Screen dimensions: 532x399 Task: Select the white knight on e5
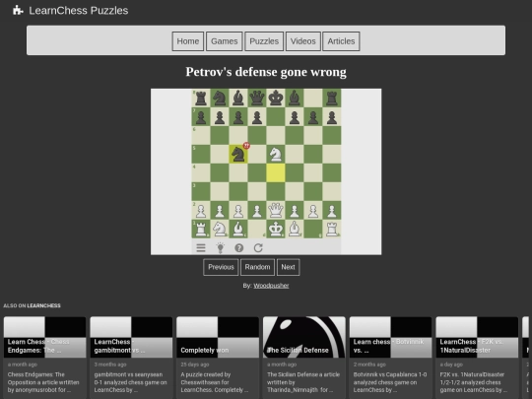[276, 154]
